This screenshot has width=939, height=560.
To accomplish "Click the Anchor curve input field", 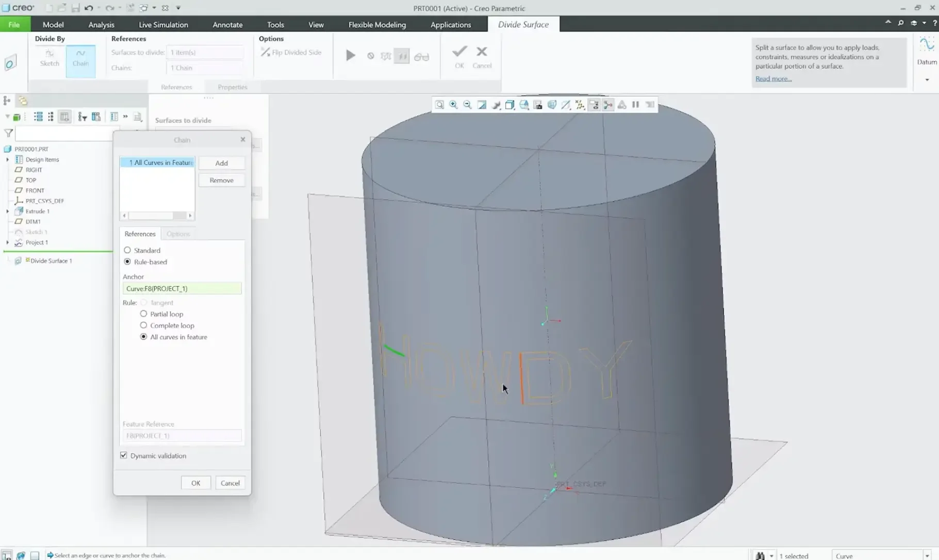I will pyautogui.click(x=182, y=288).
